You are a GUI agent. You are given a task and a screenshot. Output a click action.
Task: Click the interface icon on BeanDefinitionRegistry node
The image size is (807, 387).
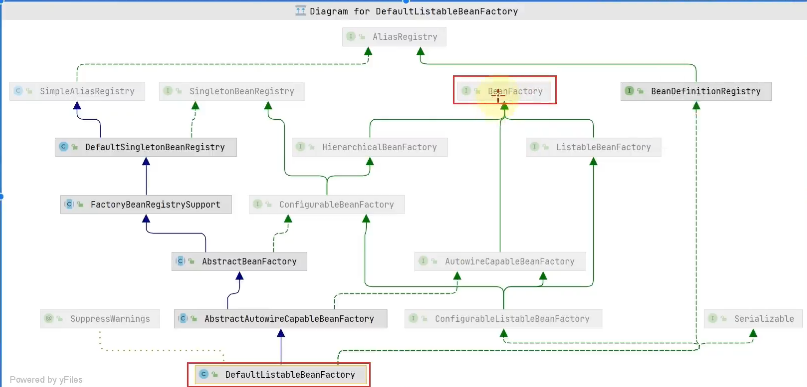(629, 91)
